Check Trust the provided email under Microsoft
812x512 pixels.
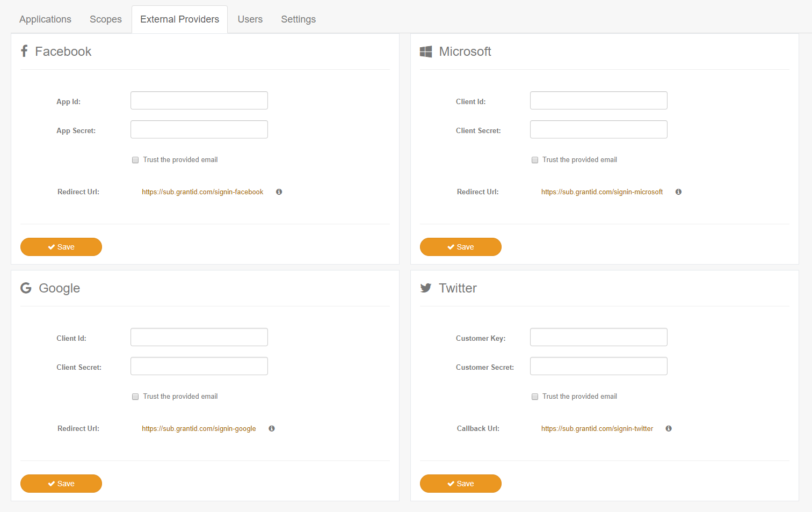(x=535, y=160)
